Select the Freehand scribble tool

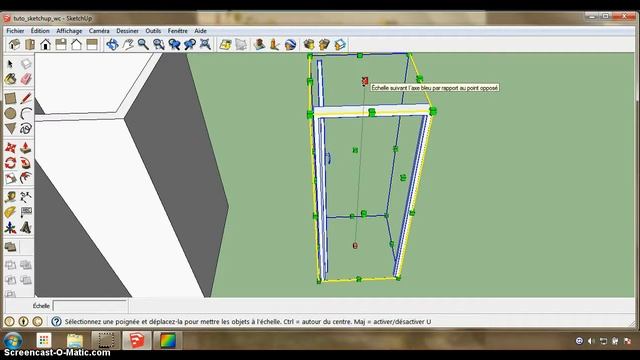coord(26,129)
